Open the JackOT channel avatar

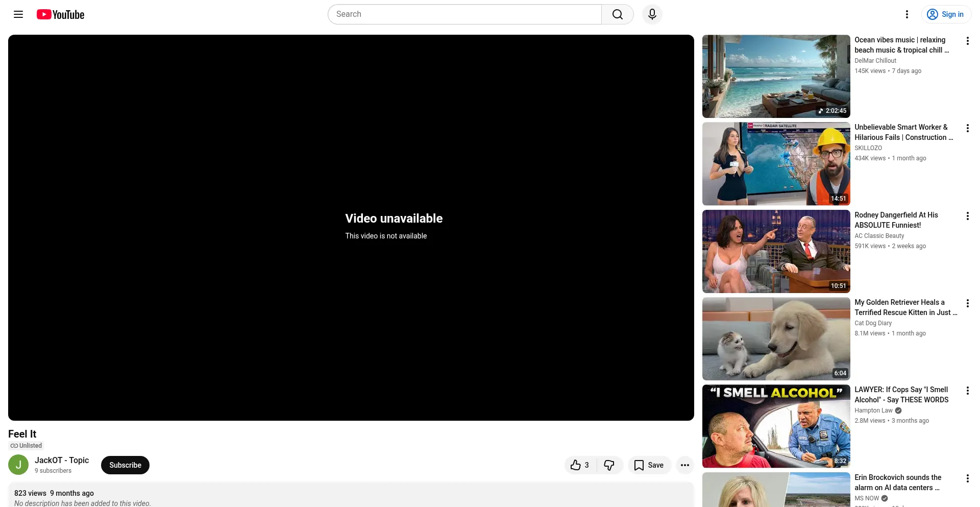coord(18,465)
